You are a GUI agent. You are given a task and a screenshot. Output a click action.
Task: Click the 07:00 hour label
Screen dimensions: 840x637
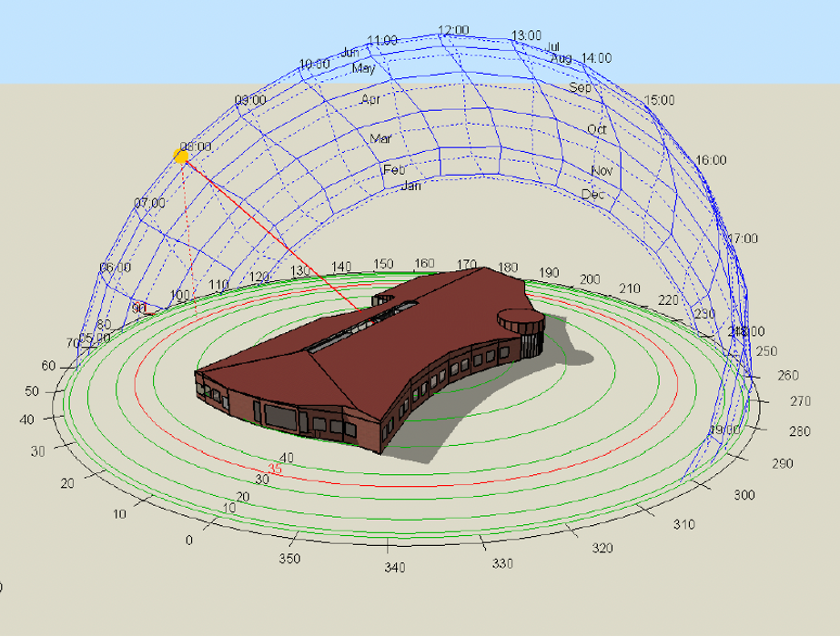(x=149, y=203)
